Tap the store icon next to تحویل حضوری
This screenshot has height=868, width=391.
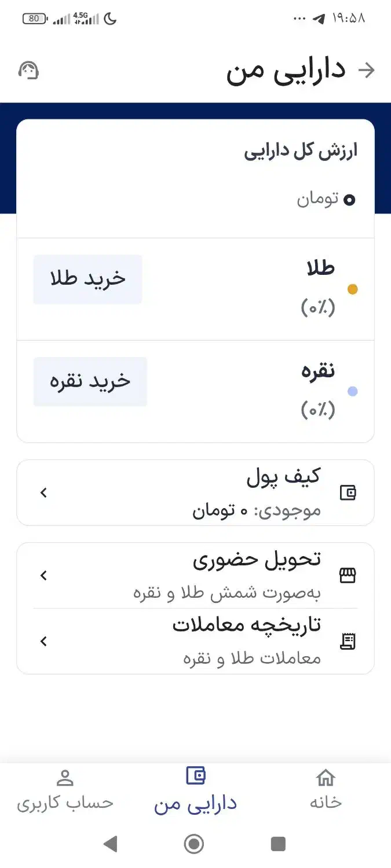point(348,576)
